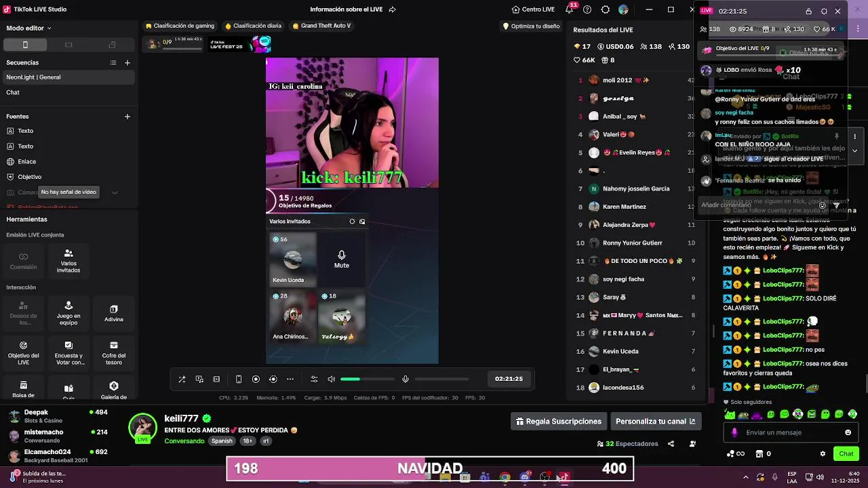Open the Varios invitados tool

68,261
